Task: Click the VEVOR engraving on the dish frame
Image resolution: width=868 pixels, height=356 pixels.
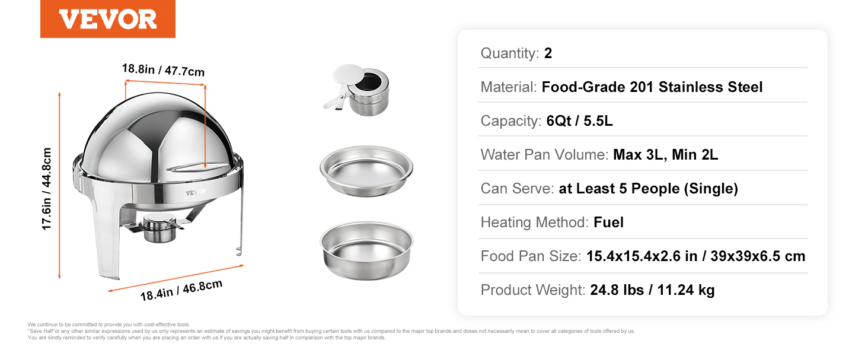Action: coord(195,192)
